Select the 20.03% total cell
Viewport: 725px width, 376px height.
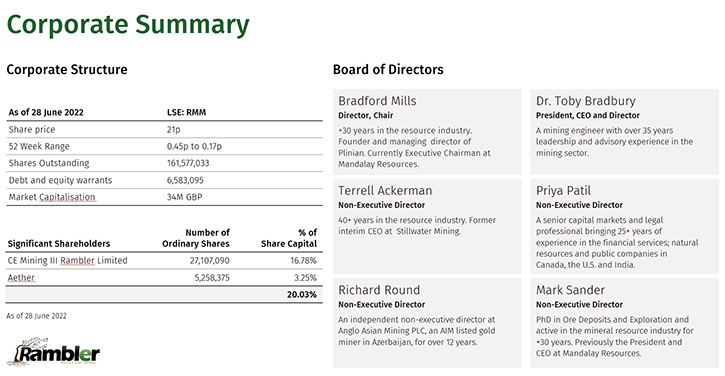[x=301, y=295]
